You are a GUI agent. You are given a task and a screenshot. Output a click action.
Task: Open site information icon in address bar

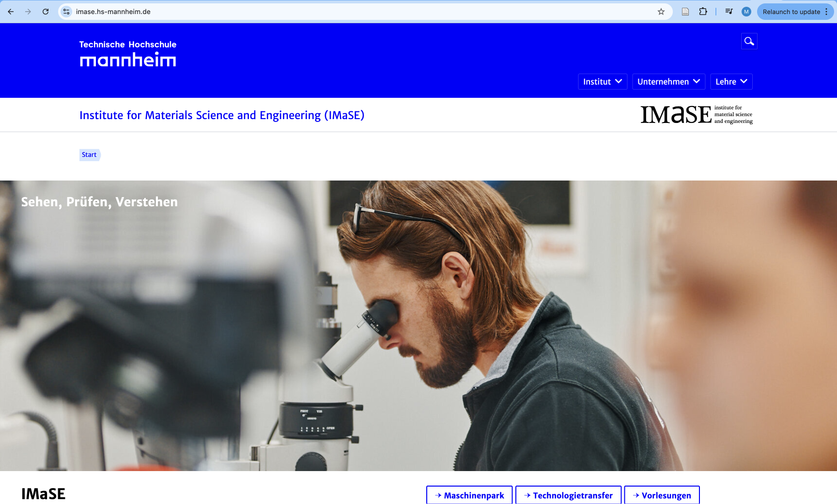coord(67,12)
